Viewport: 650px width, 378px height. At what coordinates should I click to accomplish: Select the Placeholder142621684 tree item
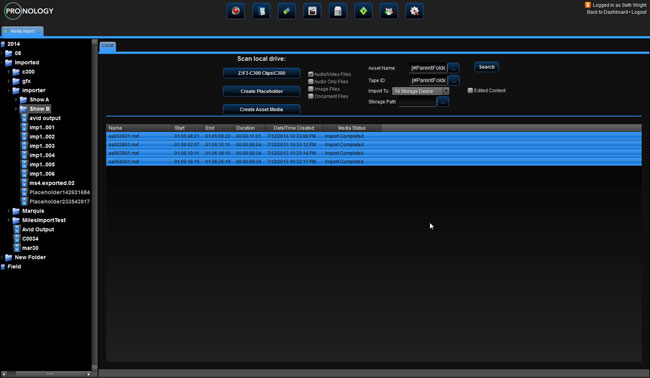click(x=59, y=192)
